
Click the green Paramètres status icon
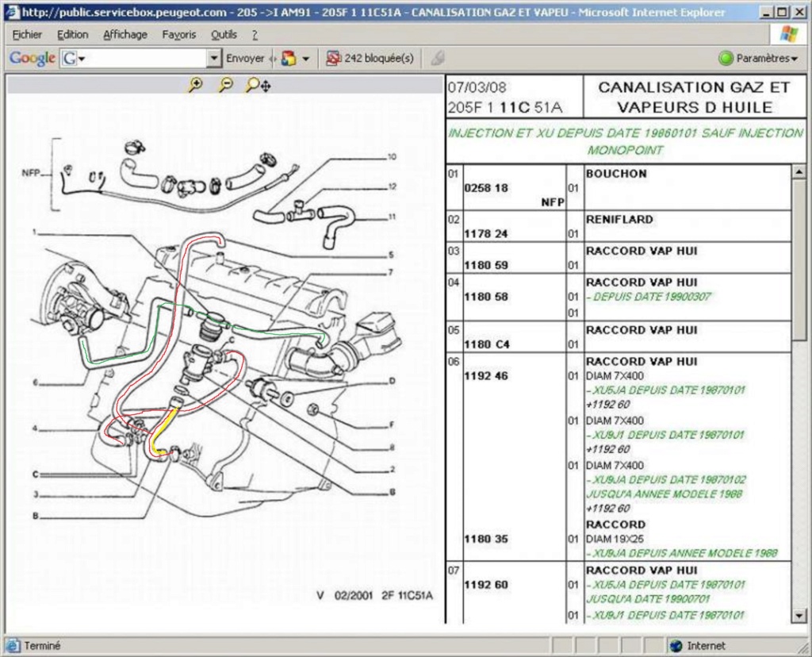(x=726, y=59)
